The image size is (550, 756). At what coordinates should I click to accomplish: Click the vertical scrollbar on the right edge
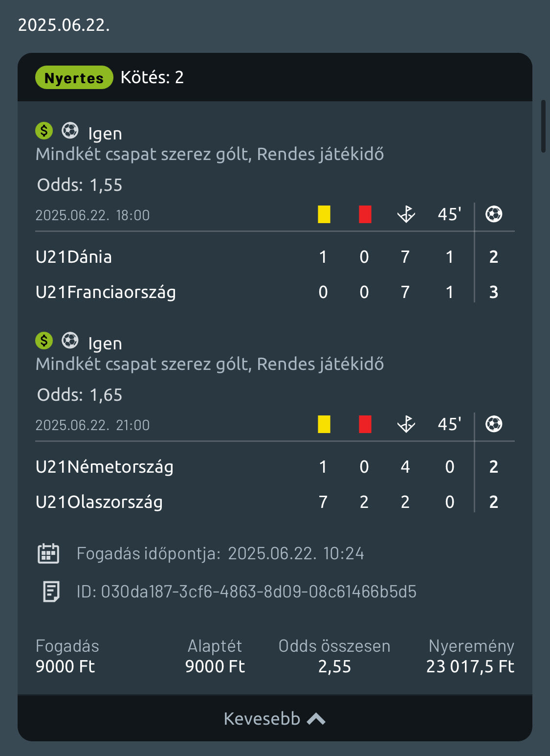click(x=543, y=126)
